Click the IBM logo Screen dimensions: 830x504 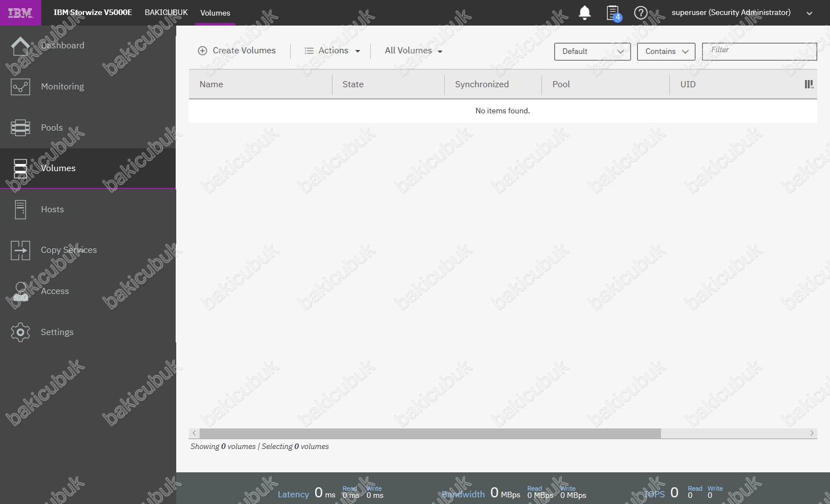pos(21,13)
